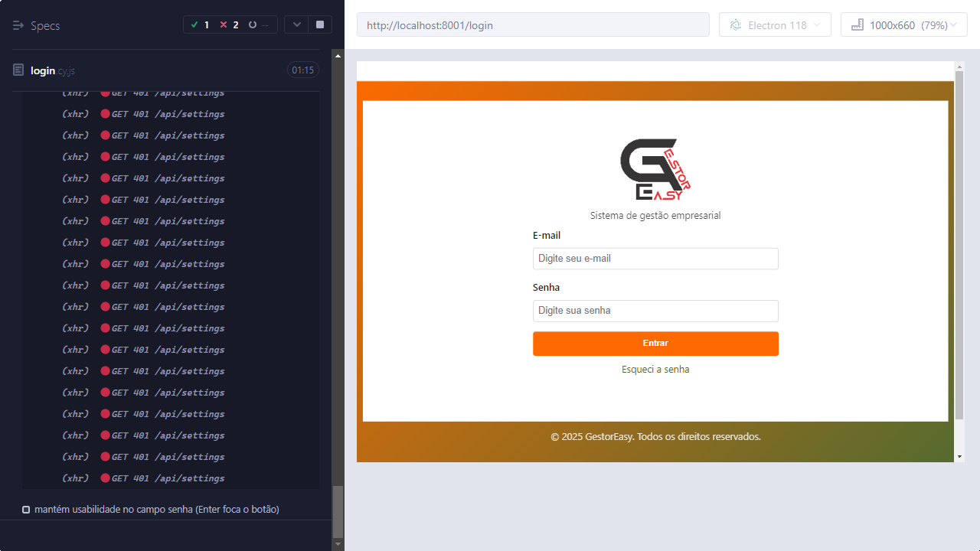Screen dimensions: 980x551
Task: Click the Esqueci a senha link
Action: point(655,370)
